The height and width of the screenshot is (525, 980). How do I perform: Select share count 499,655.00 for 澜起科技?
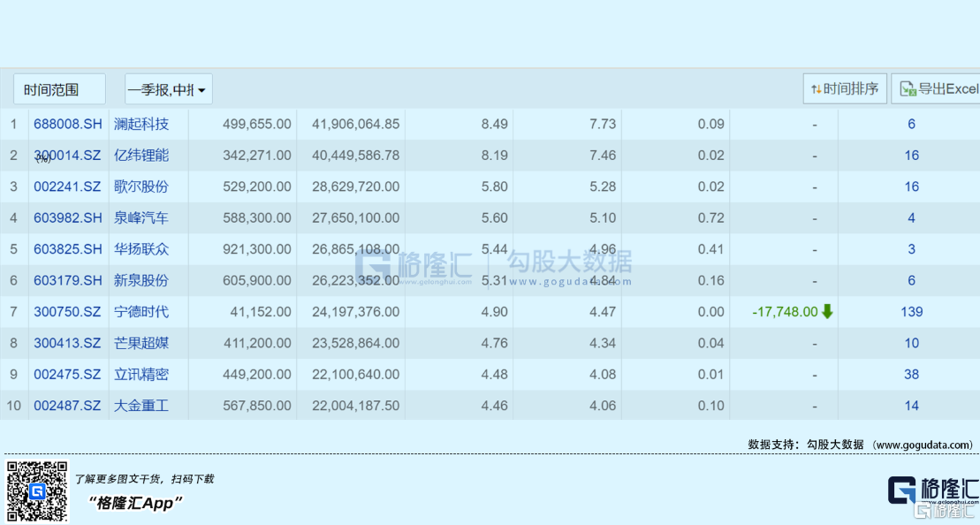[x=257, y=124]
